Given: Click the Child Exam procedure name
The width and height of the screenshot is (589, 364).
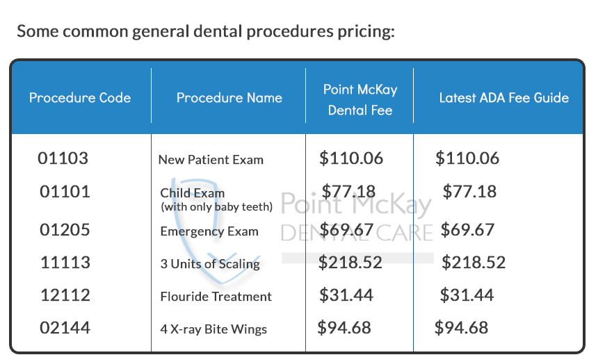Looking at the screenshot, I should point(216,199).
